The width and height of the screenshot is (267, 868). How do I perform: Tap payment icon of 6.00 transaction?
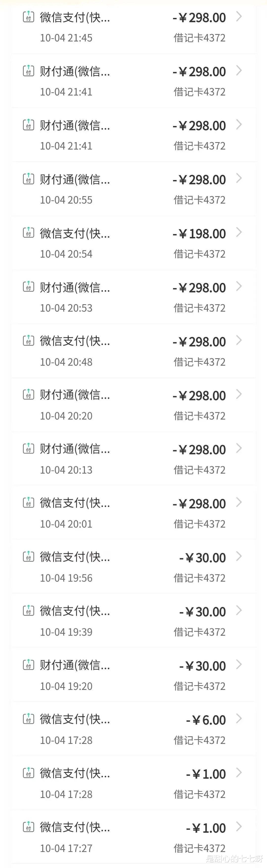pyautogui.click(x=28, y=719)
